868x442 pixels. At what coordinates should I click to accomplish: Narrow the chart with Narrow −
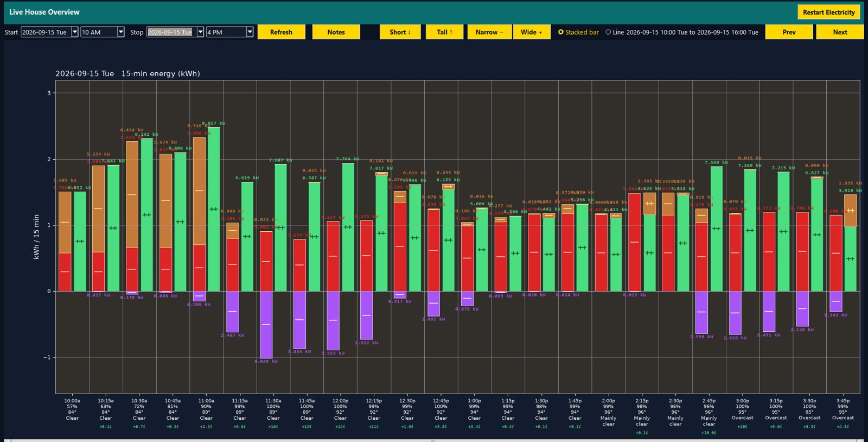tap(489, 32)
